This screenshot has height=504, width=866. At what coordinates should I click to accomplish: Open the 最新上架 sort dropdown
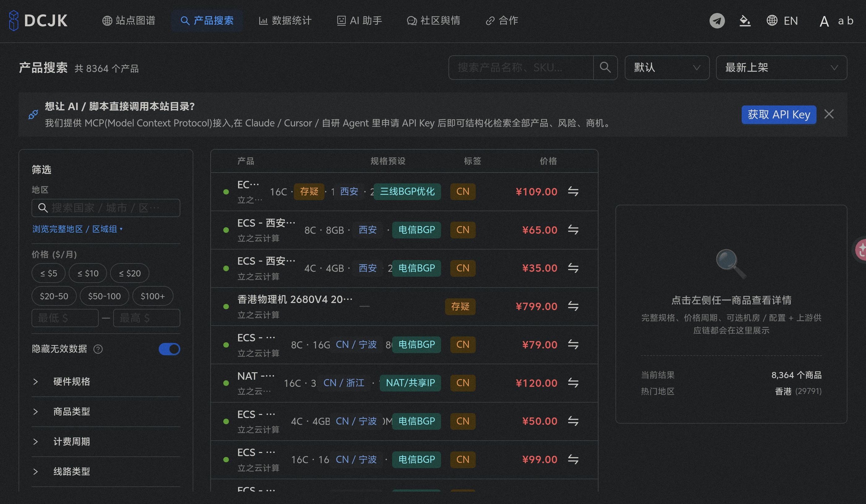[781, 68]
